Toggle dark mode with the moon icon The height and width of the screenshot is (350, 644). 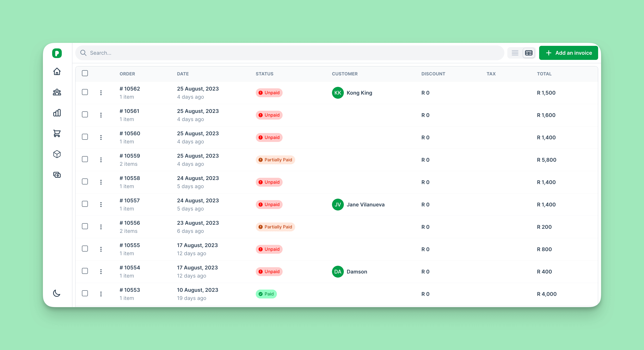tap(57, 293)
